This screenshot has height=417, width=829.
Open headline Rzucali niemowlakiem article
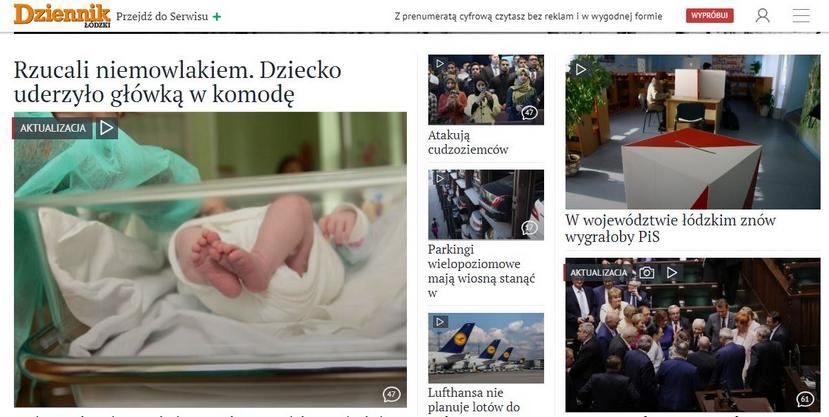coord(178,82)
